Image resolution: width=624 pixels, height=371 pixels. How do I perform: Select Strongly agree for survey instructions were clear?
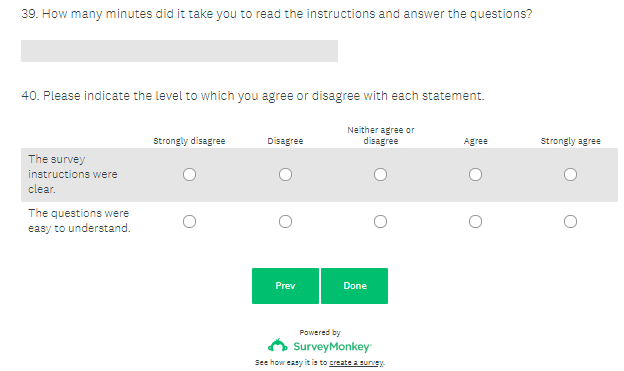[570, 174]
